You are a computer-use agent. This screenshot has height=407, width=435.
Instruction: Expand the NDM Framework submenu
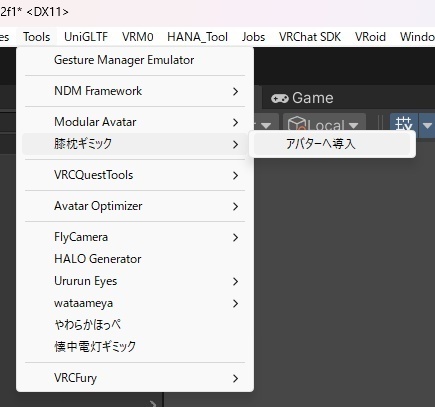point(135,91)
